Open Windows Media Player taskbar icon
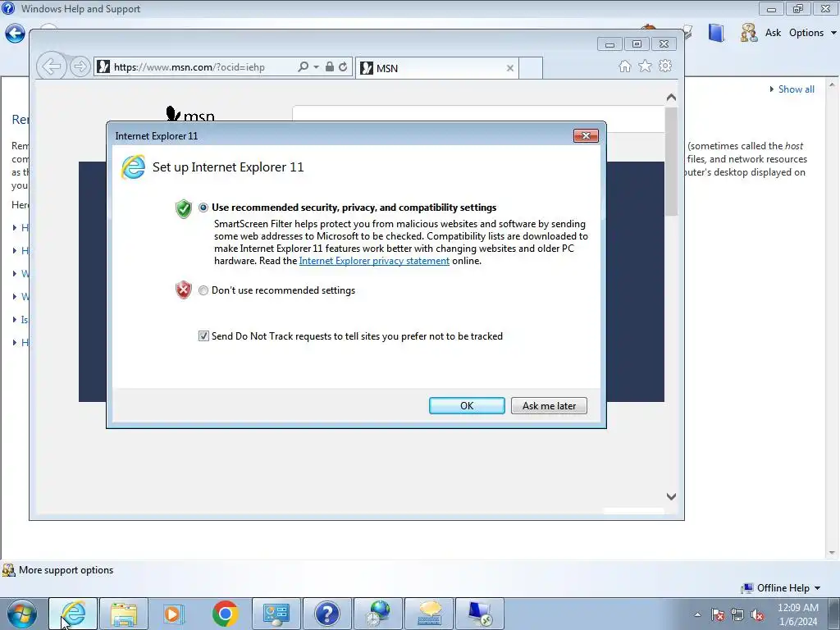 point(174,614)
